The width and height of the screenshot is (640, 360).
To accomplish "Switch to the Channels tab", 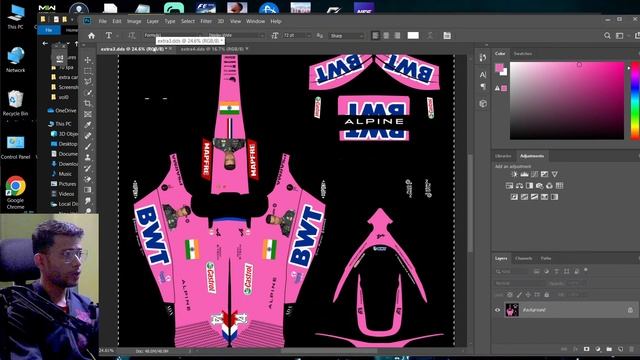I will point(524,258).
